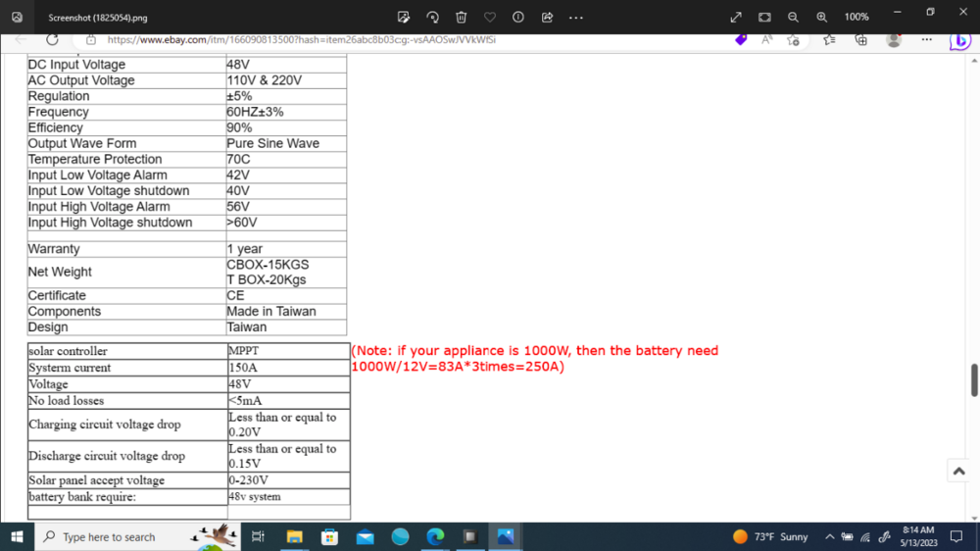Click the page scroll-to-top chevron button
The width and height of the screenshot is (980, 551).
pos(958,471)
